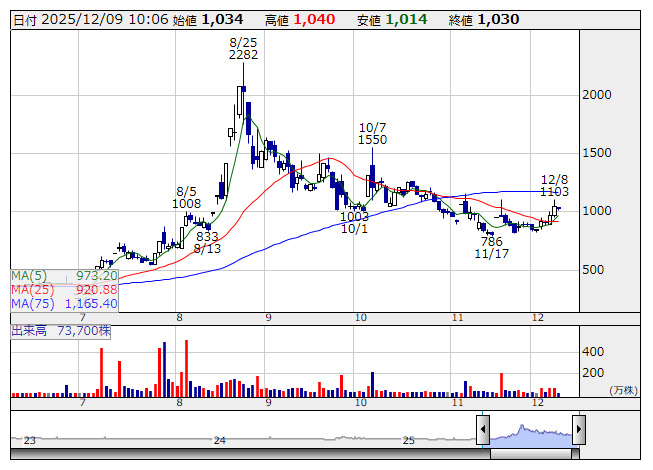Click the 10/7 1550 high annotation

[x=372, y=134]
